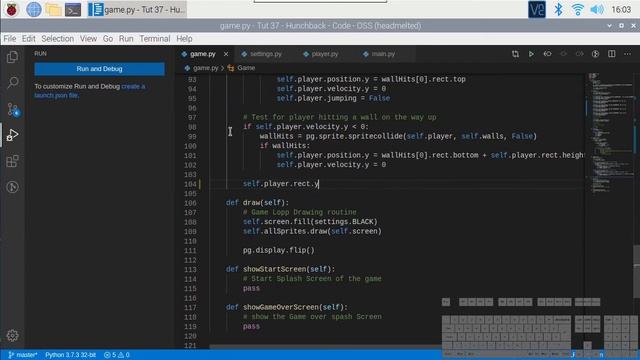This screenshot has width=640, height=360.
Task: Click the clock-like activity bar icon below Extensions
Action: (x=12, y=187)
